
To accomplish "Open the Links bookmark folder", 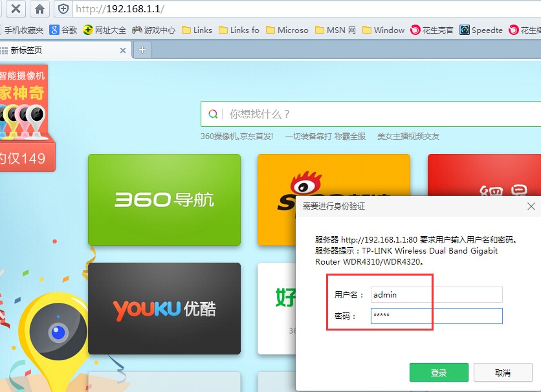I will tap(197, 30).
